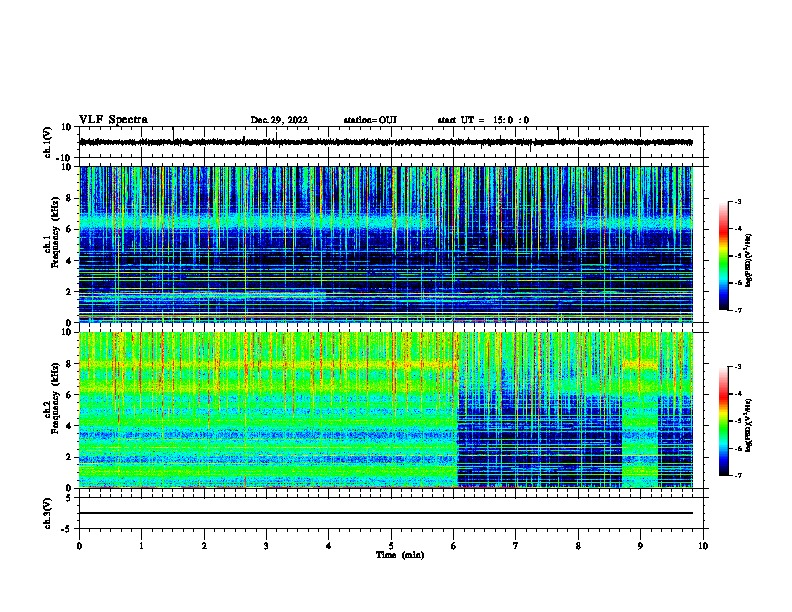Click time axis tick label "5"
This screenshot has height=612, width=792.
pyautogui.click(x=391, y=546)
